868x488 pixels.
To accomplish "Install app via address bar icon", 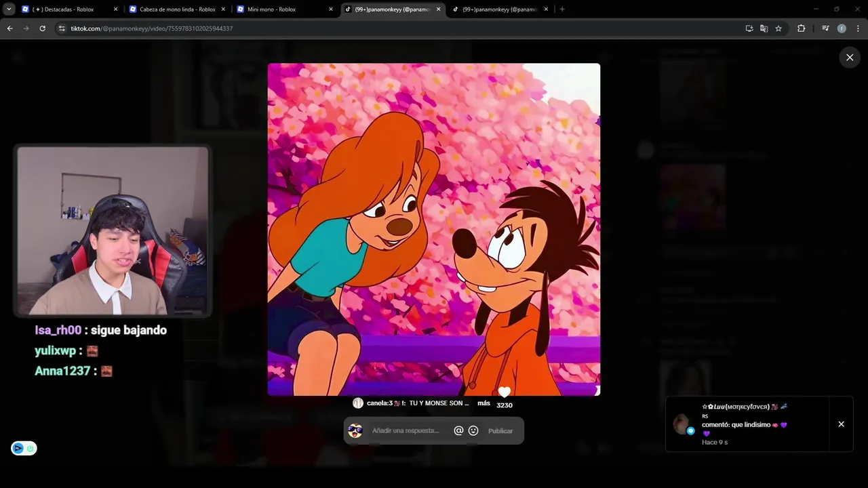I will click(749, 28).
